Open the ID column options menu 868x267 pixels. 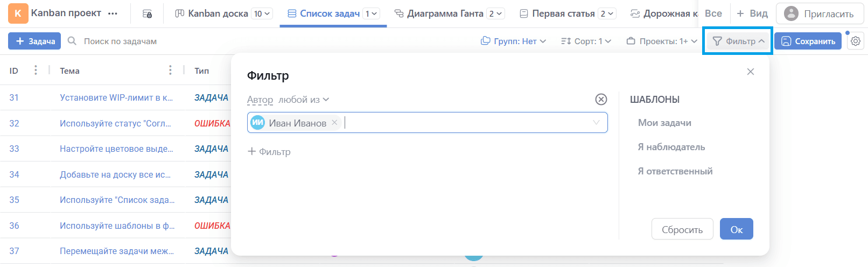(x=36, y=71)
